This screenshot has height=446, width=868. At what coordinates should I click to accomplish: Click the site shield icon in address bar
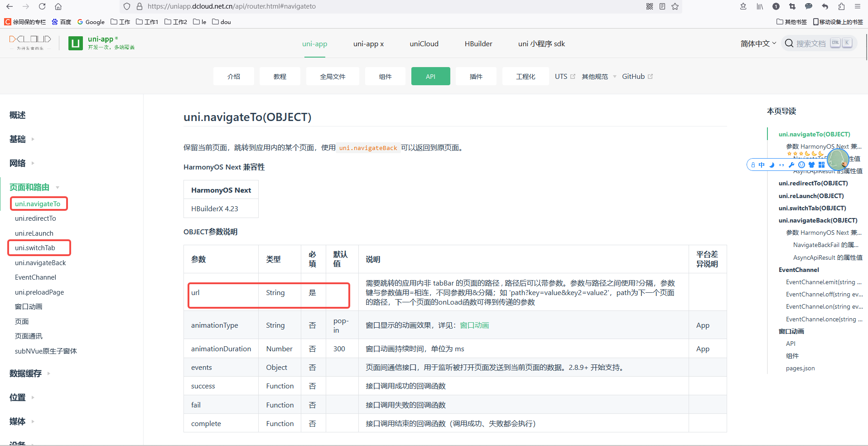[127, 6]
